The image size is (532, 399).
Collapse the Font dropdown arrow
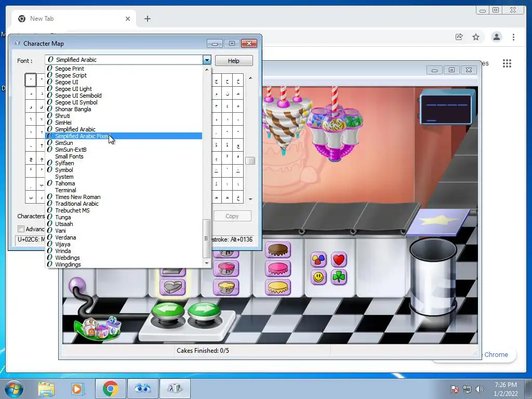(x=207, y=60)
